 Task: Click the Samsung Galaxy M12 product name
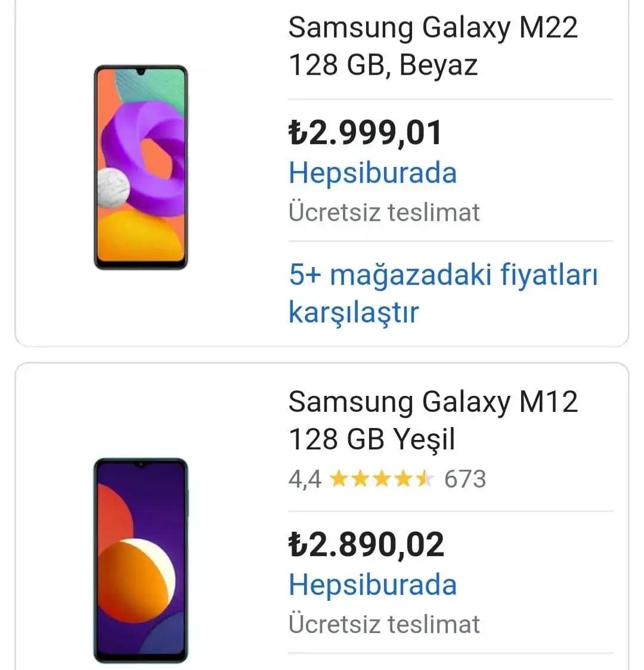[x=433, y=401]
